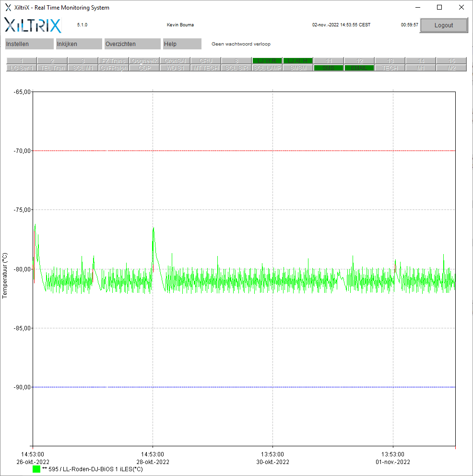Viewport: 473px width, 476px height.
Task: Expand the Overzichten menu
Action: 132,44
